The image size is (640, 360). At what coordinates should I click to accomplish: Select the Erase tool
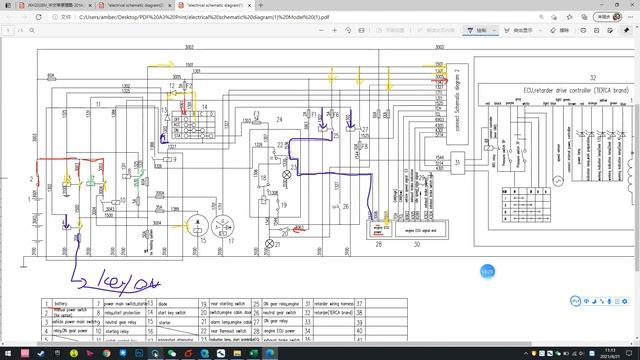(560, 30)
